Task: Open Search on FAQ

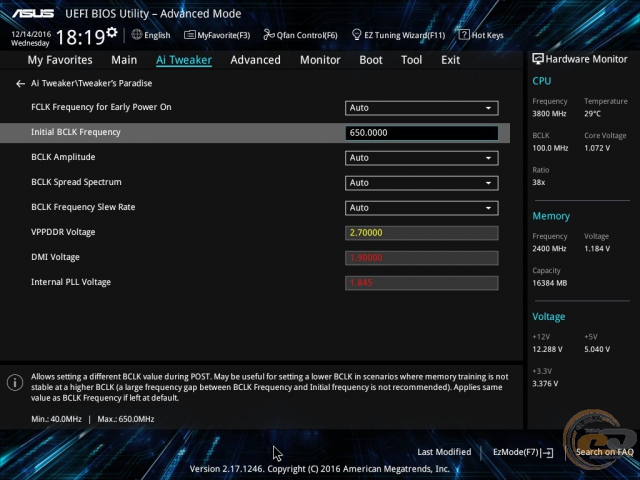Action: coord(604,452)
